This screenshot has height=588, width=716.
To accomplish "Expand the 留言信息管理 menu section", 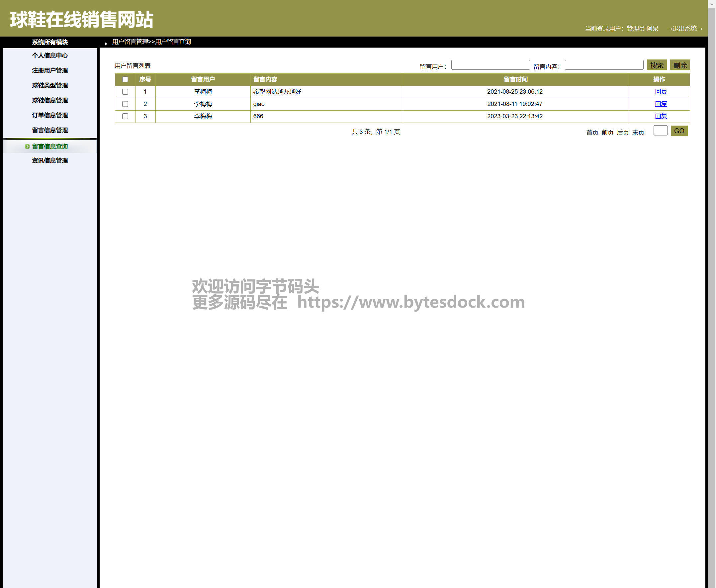I will (x=50, y=130).
